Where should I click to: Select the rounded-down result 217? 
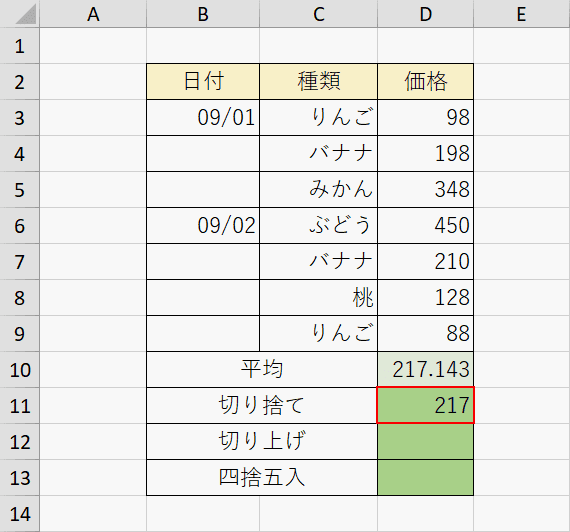tap(425, 406)
